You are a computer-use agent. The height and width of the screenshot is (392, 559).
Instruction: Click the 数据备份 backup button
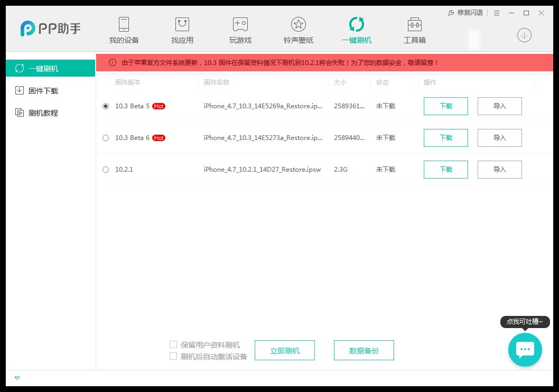[x=364, y=350]
